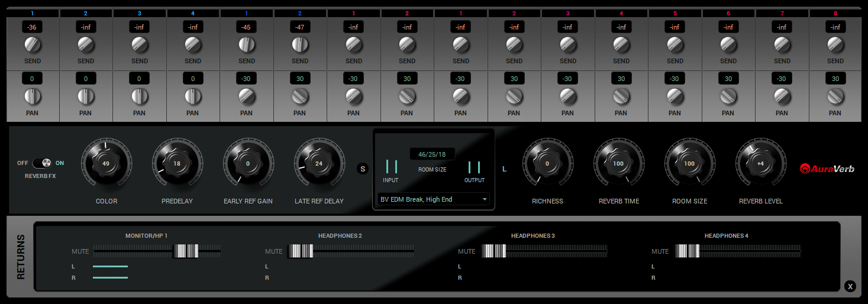Mute the Headphones 2 return
Screen dimensions: 868x304
(x=274, y=251)
